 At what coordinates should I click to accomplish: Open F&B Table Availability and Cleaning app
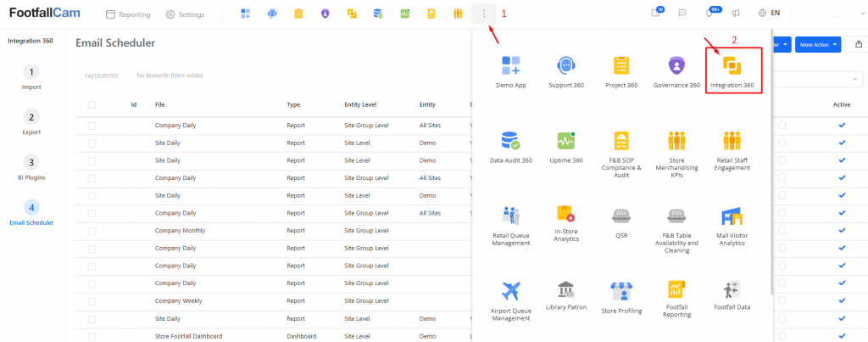[x=676, y=229]
